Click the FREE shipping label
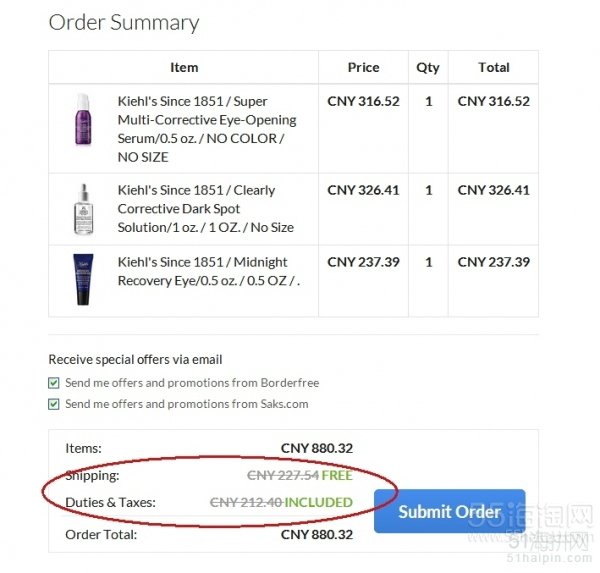Viewport: 600px width, 573px height. pyautogui.click(x=337, y=475)
